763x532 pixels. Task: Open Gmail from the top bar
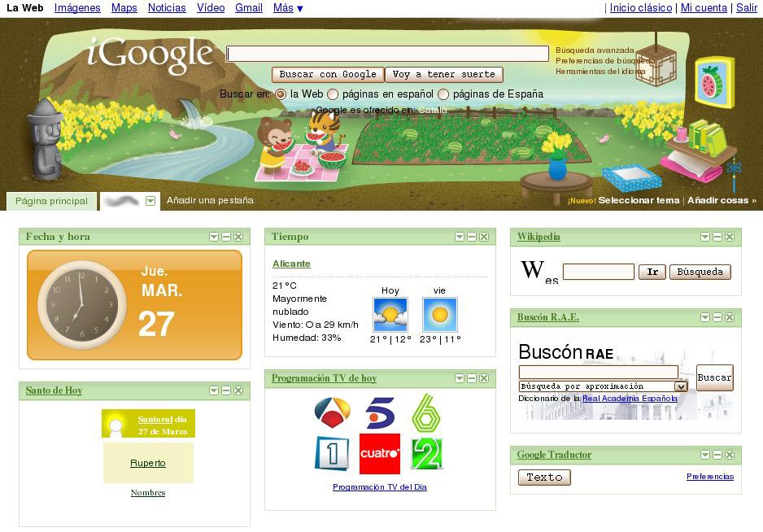pos(249,8)
